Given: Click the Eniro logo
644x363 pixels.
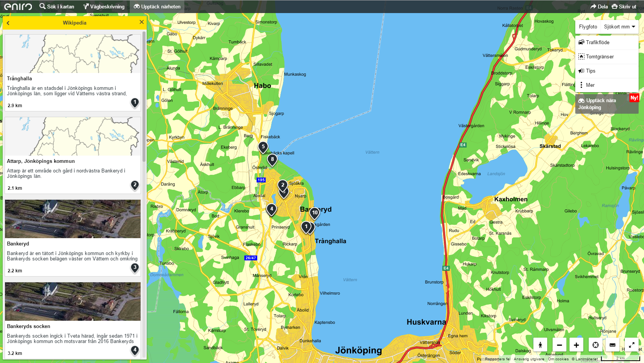Looking at the screenshot, I should [x=18, y=7].
